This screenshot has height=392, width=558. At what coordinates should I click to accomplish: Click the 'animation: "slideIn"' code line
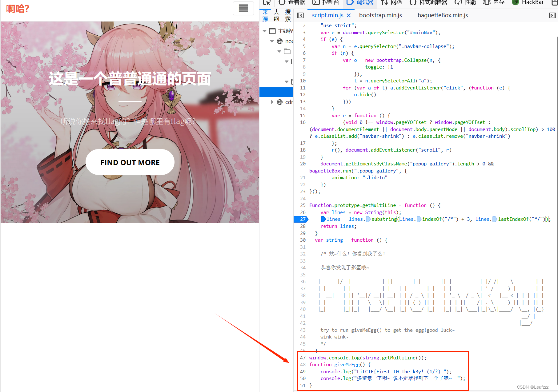tap(359, 178)
